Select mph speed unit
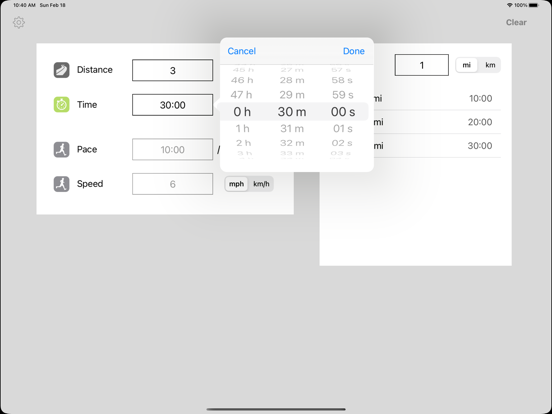Viewport: 552px width, 414px height. 236,184
